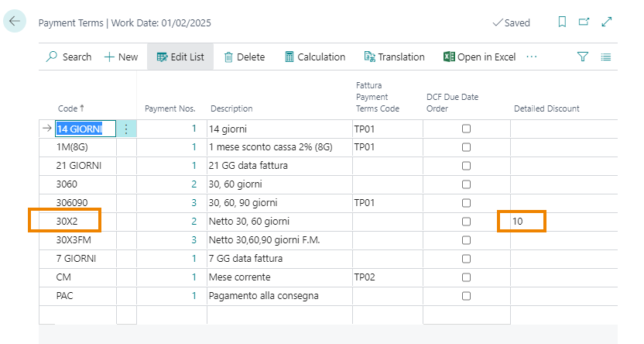Select the 30X3FM code cell
The image size is (644, 344).
pyautogui.click(x=85, y=240)
